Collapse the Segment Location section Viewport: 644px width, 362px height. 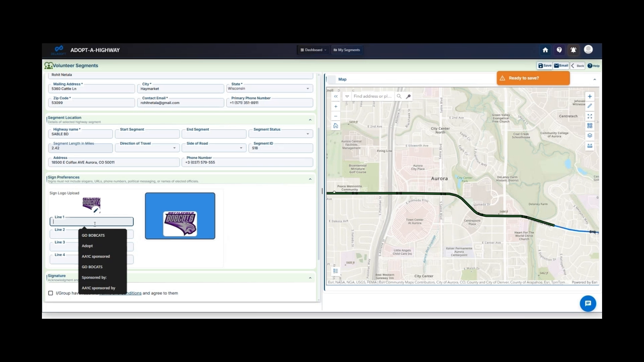310,120
